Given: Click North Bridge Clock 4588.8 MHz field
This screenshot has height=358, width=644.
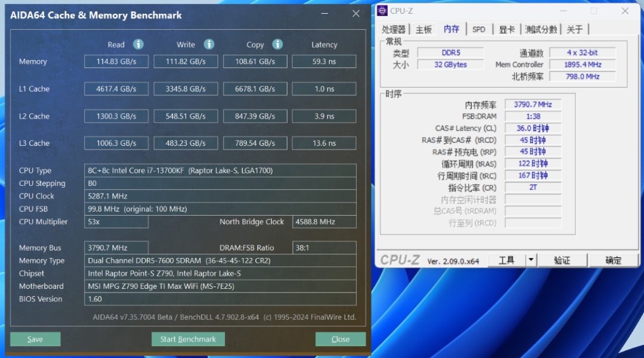Looking at the screenshot, I should click(324, 222).
